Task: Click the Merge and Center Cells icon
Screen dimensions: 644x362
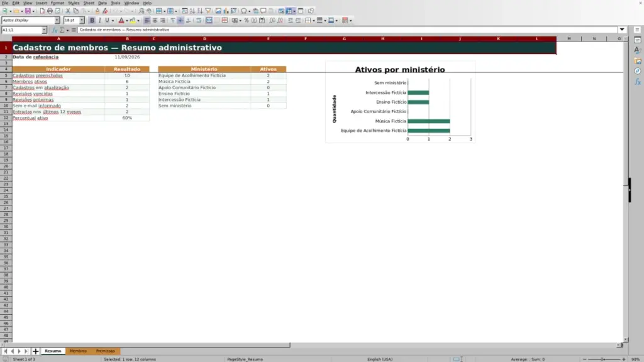Action: tap(209, 21)
